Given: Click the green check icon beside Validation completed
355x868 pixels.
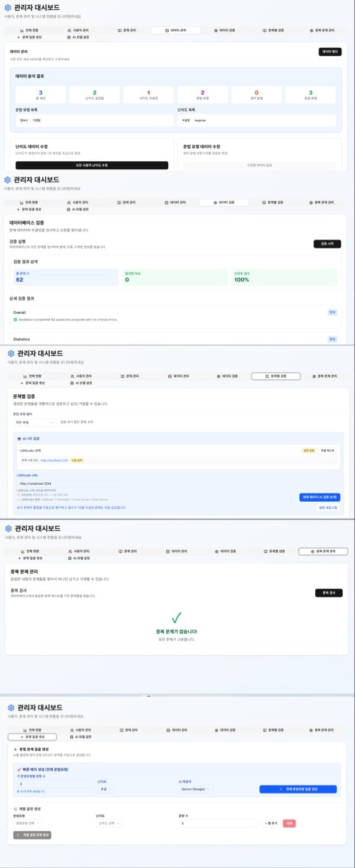Looking at the screenshot, I should point(15,319).
